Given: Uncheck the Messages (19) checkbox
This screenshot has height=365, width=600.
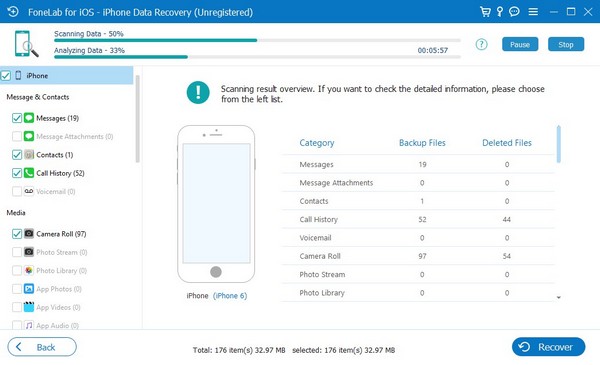Looking at the screenshot, I should click(16, 118).
